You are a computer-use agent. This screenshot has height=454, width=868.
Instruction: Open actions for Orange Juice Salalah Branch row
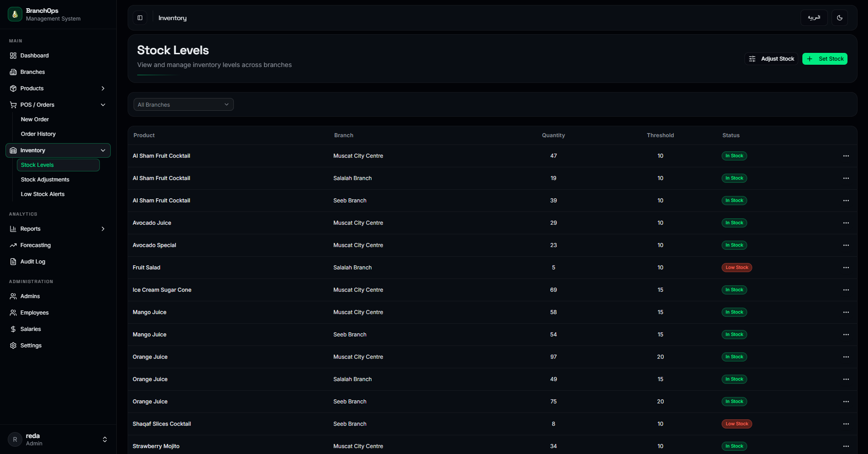pyautogui.click(x=846, y=379)
